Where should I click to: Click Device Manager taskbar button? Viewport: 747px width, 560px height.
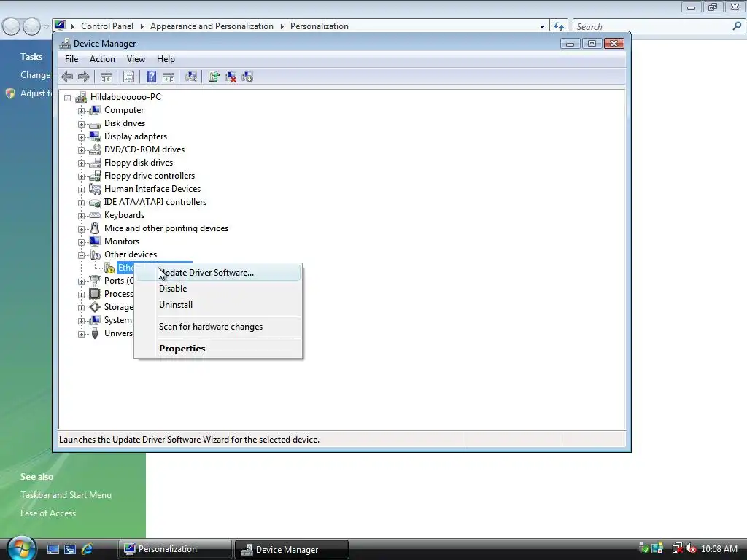point(292,549)
